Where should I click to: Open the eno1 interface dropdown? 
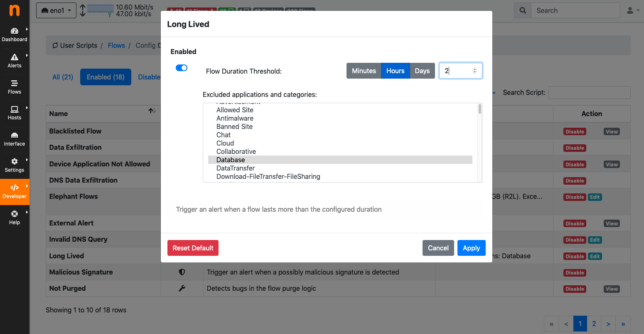(56, 10)
